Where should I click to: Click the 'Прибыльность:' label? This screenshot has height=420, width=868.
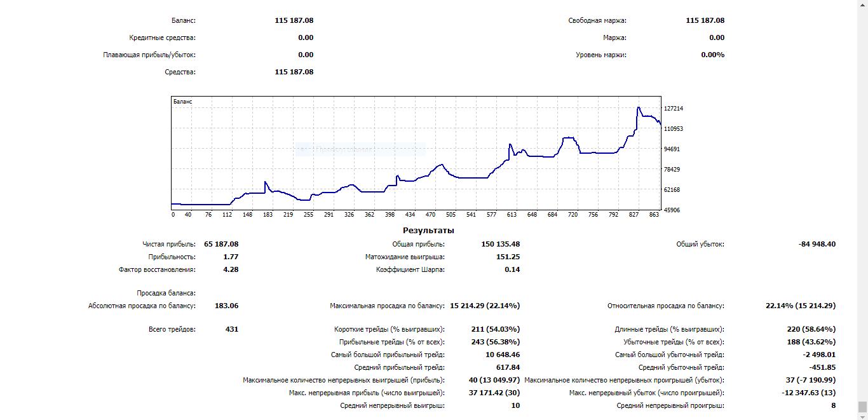tap(172, 257)
